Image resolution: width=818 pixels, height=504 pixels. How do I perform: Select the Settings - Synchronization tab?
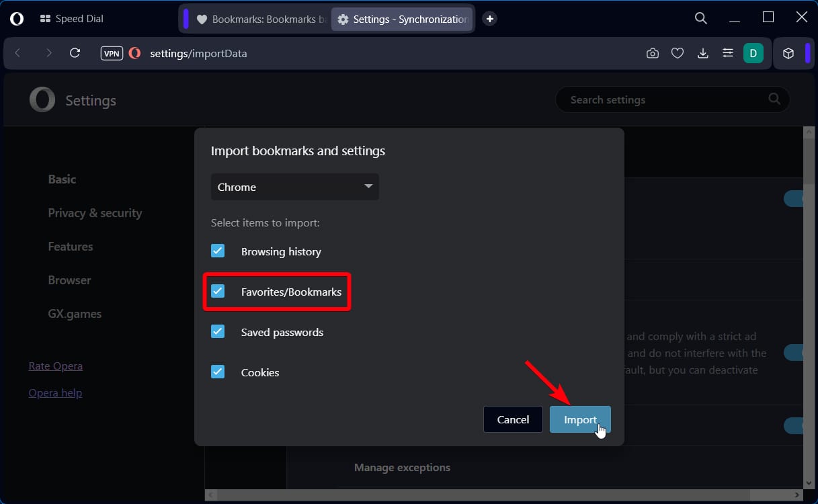[x=403, y=19]
